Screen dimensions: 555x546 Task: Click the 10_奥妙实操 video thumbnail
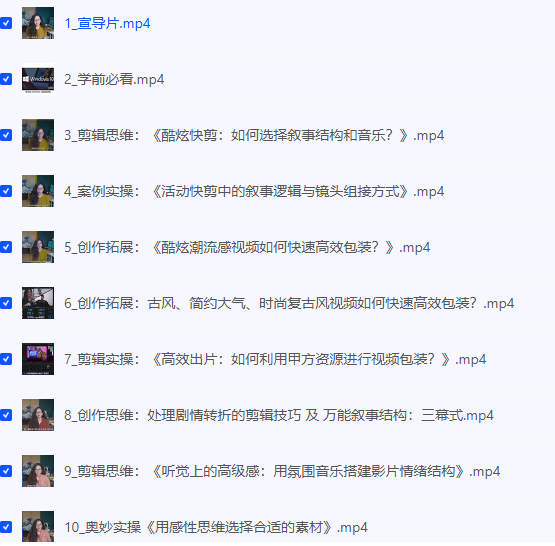[38, 527]
